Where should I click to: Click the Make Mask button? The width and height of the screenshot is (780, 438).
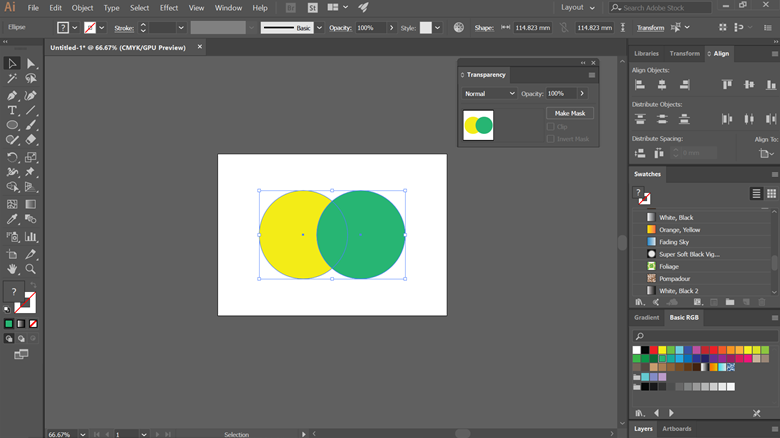pyautogui.click(x=569, y=113)
